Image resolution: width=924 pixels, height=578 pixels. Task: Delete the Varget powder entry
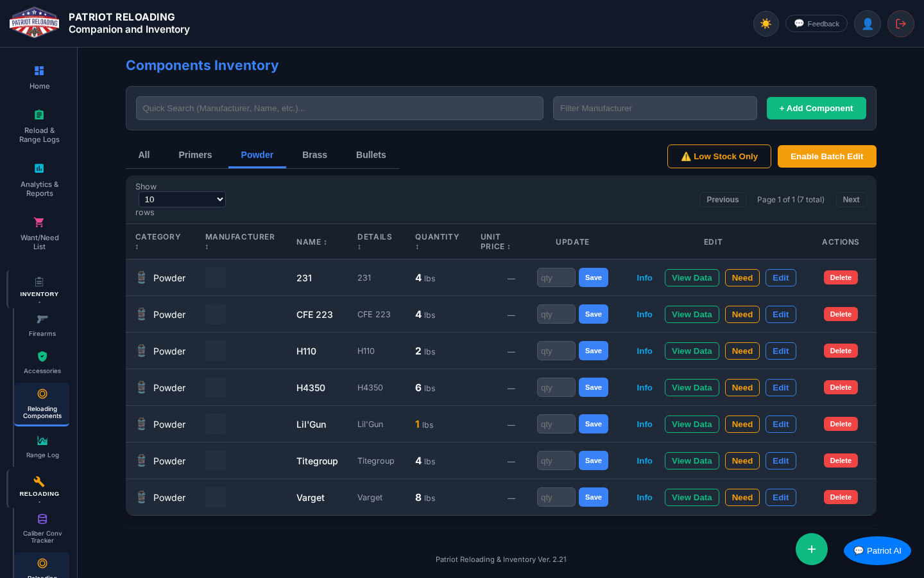841,497
